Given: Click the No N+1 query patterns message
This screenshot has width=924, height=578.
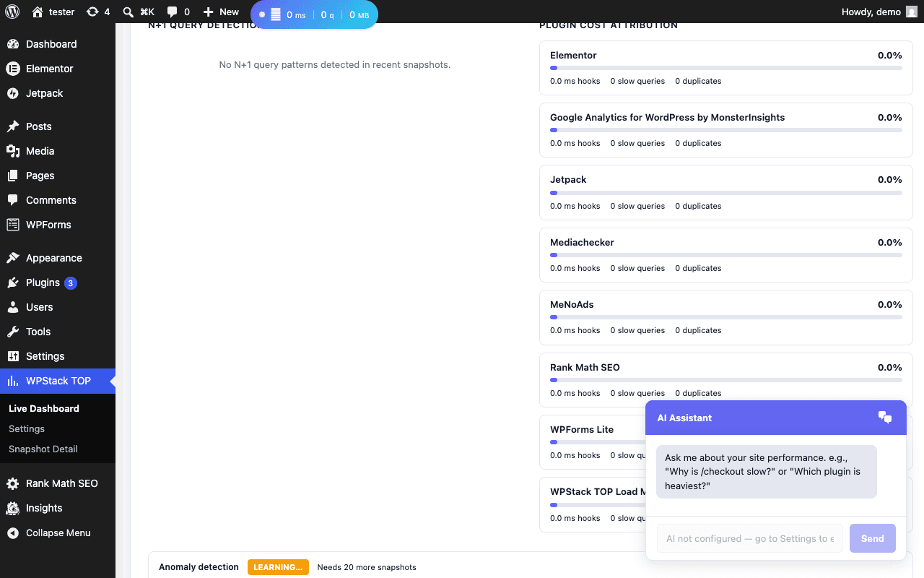Looking at the screenshot, I should click(x=335, y=64).
